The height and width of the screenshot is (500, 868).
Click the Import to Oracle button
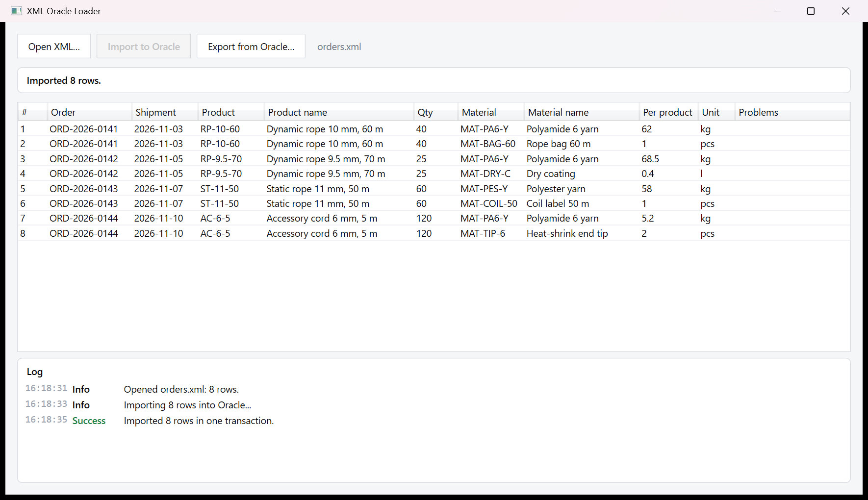click(144, 46)
